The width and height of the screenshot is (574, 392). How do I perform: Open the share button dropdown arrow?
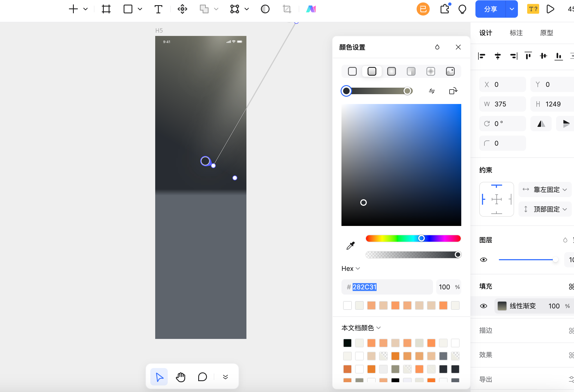click(x=512, y=9)
